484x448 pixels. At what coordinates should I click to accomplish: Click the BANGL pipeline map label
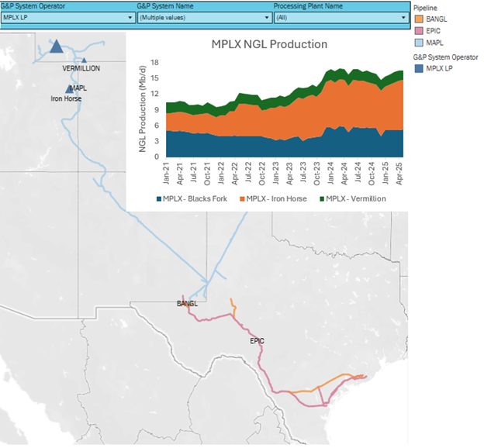click(188, 304)
